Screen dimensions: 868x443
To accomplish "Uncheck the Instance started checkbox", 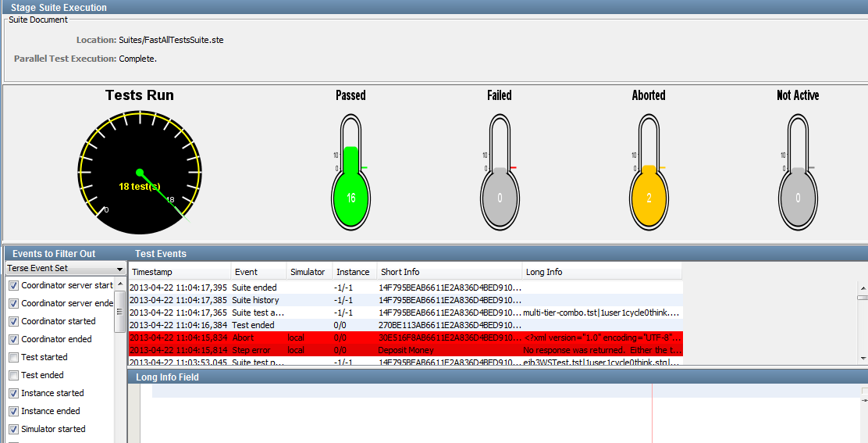I will coord(13,394).
